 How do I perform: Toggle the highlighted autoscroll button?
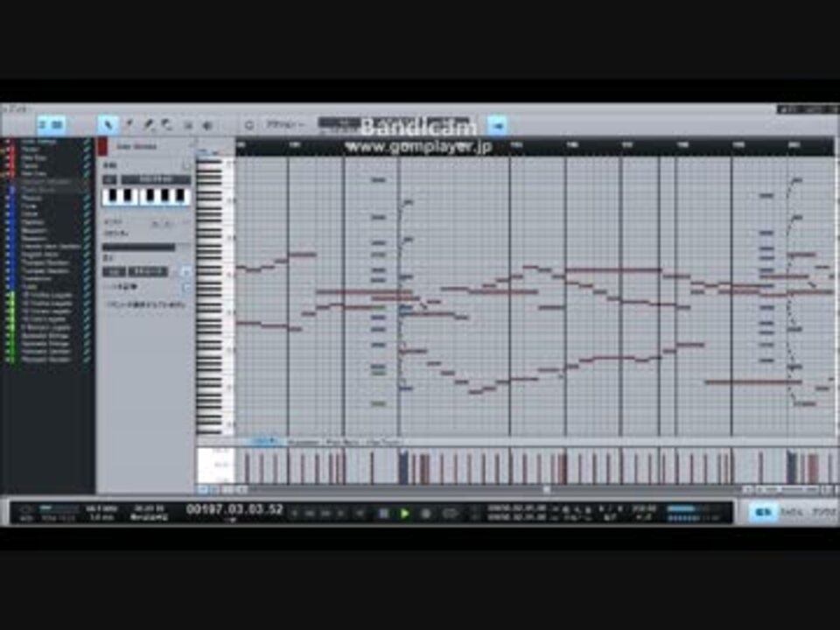[497, 125]
